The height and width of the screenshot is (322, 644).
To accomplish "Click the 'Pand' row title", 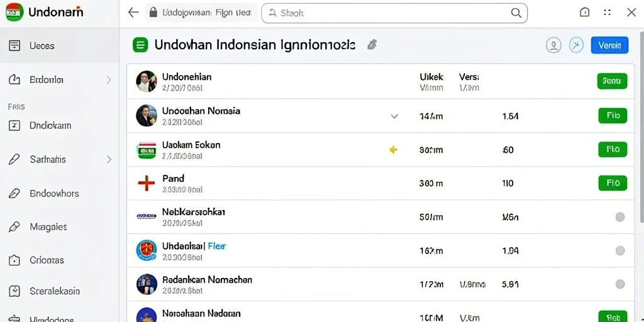I will [173, 178].
